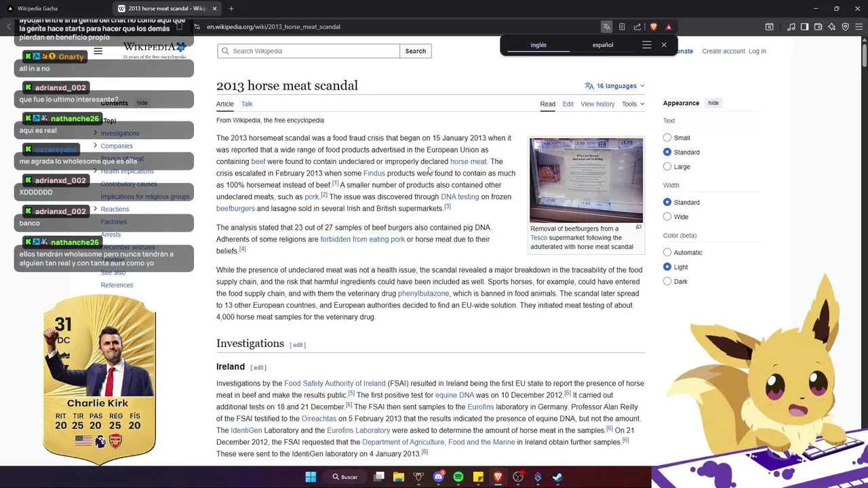
Task: Open Wikipedia main menu hamburger icon
Action: [98, 51]
